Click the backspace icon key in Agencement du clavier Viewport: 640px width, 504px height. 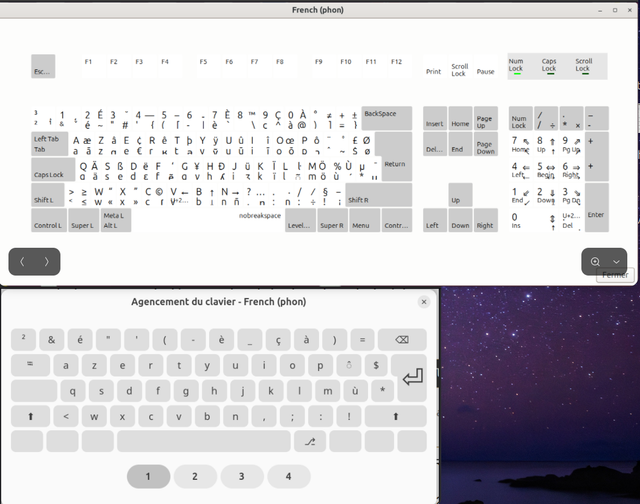402,340
